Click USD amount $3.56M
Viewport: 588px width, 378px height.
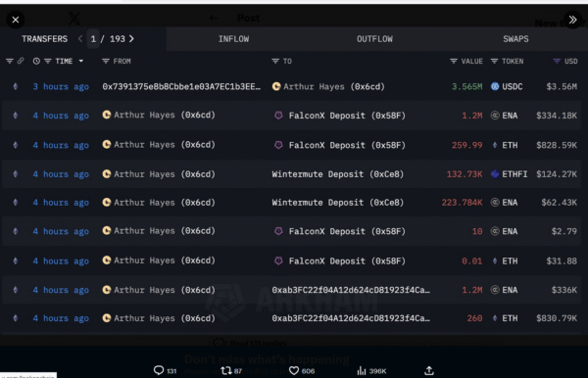coord(562,87)
